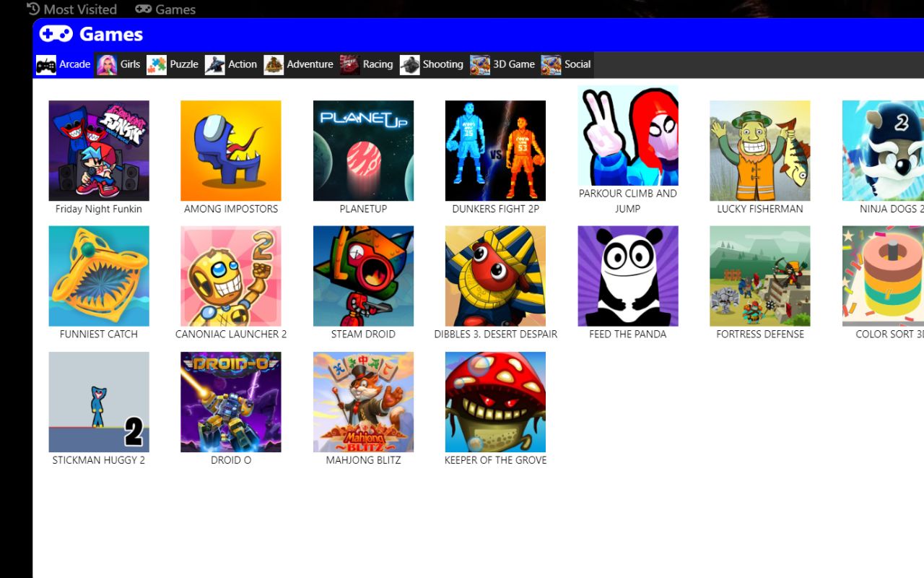Open Dibbles 3 Desert Despair game icon

pos(495,276)
